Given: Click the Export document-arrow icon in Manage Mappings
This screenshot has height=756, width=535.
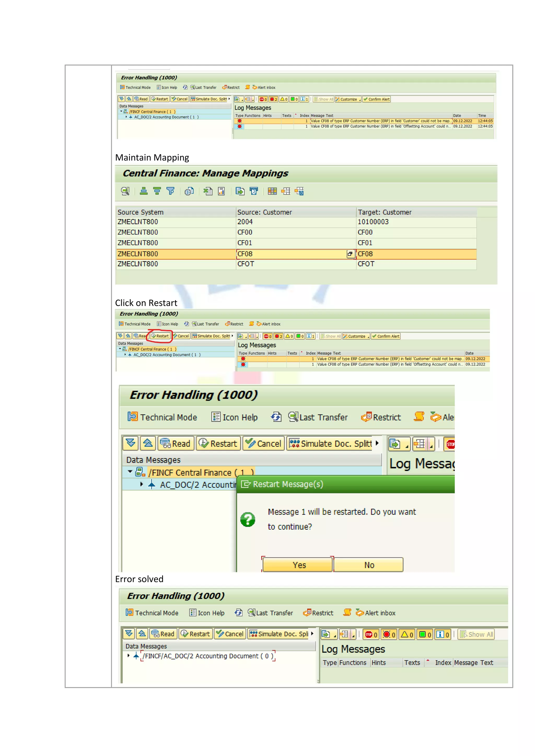Looking at the screenshot, I should pos(240,191).
